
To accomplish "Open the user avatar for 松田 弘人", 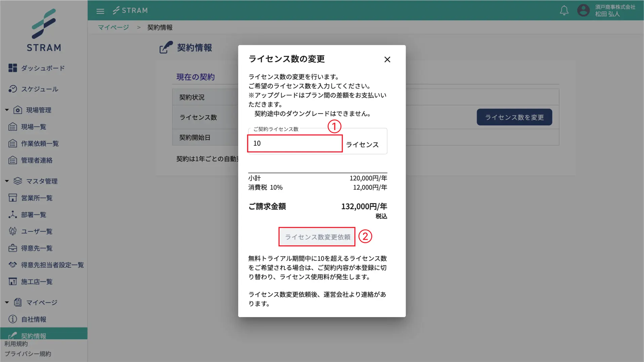I will (x=583, y=10).
